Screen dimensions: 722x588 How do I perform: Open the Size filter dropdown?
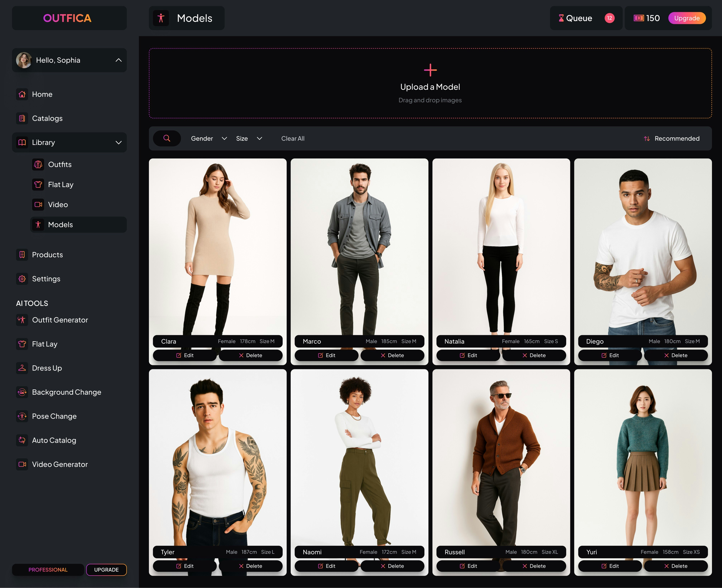pos(249,138)
